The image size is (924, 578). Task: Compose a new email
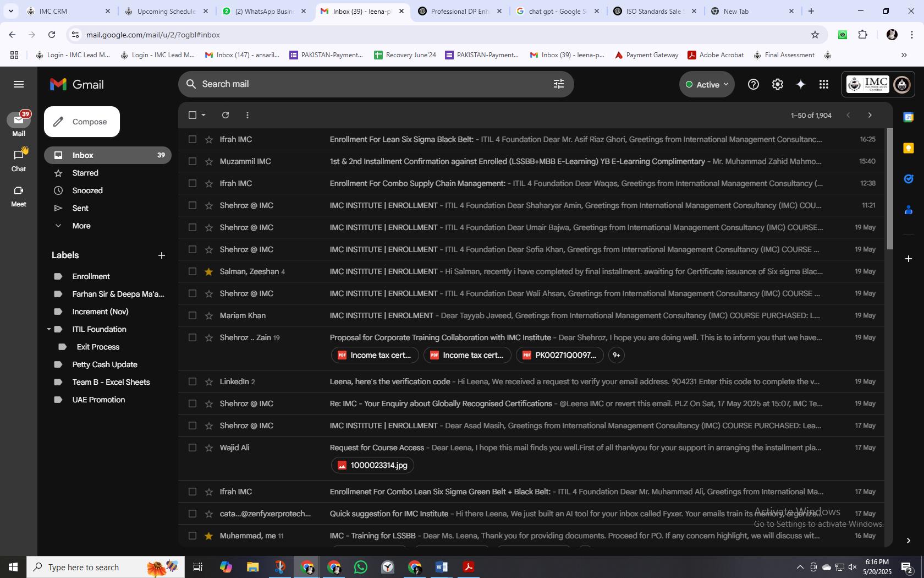point(82,122)
